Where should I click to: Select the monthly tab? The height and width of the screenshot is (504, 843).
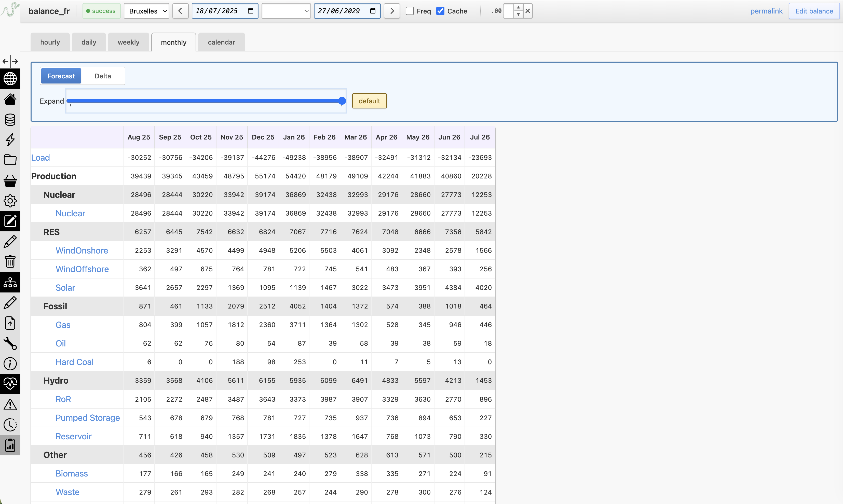tap(174, 42)
